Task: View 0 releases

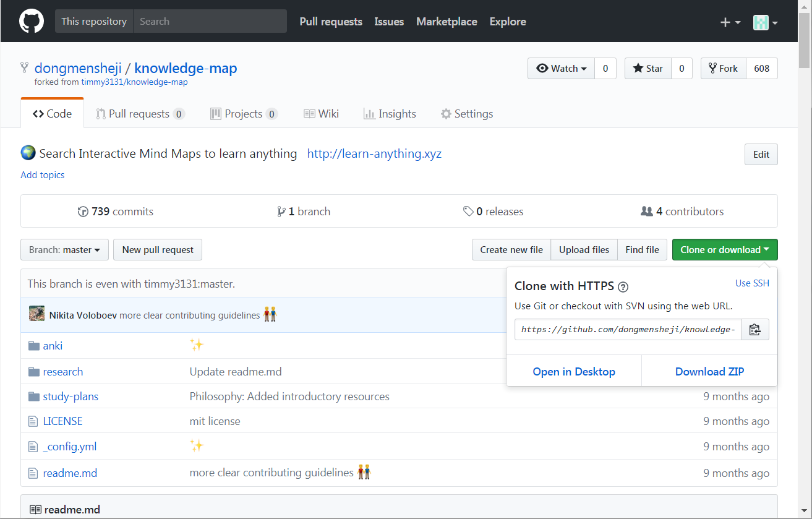Action: pyautogui.click(x=494, y=212)
